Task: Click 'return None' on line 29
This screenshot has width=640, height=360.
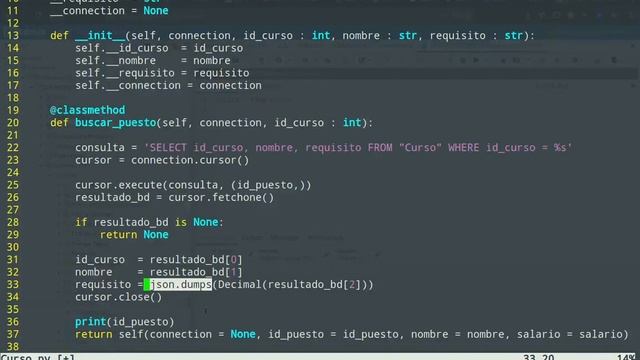Action: tap(134, 235)
